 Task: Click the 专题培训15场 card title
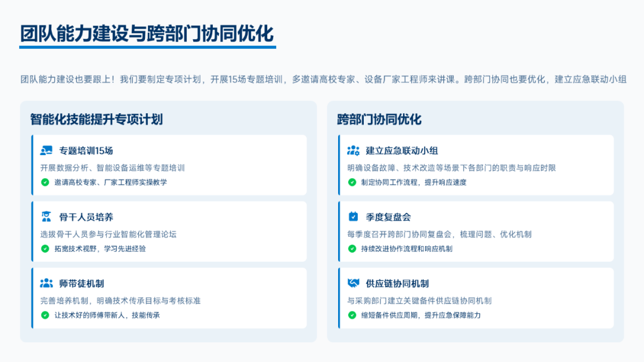(x=86, y=151)
